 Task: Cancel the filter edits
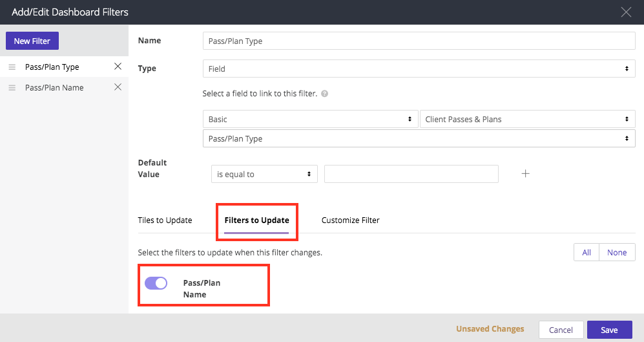tap(561, 330)
